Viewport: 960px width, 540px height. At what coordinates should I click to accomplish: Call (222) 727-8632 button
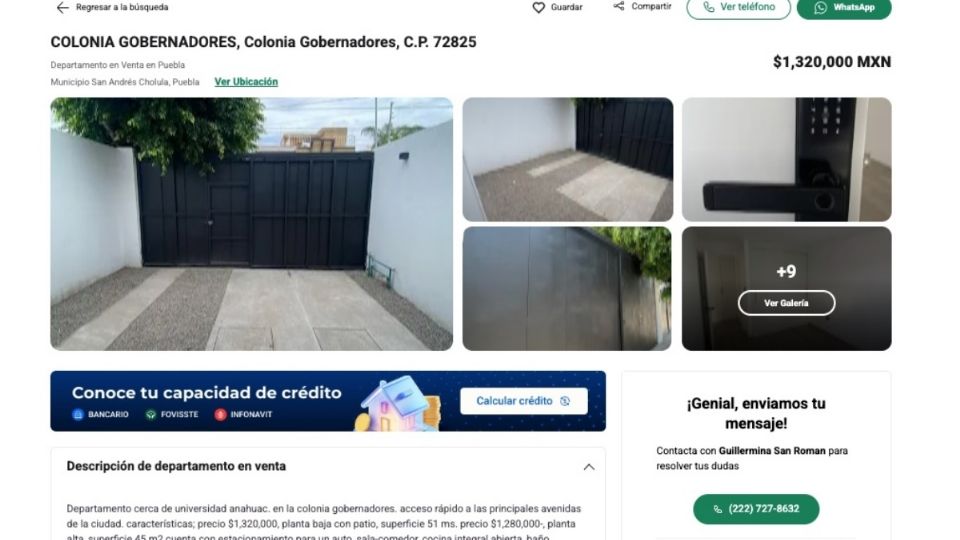pyautogui.click(x=756, y=509)
